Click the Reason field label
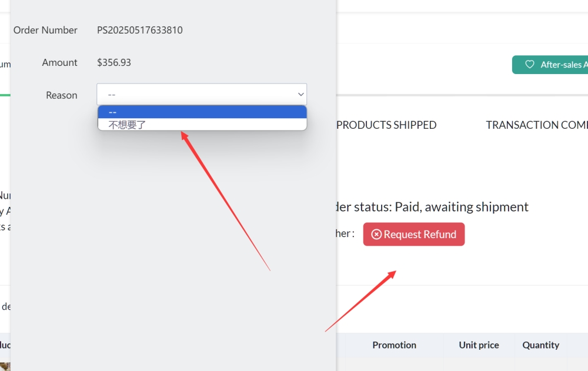Screen dimensions: 588x371 tap(62, 95)
